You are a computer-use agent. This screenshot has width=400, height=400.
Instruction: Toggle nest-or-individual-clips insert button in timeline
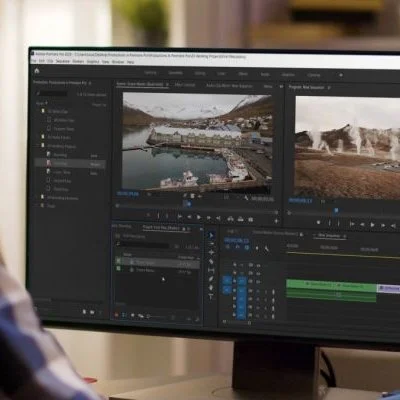[228, 247]
